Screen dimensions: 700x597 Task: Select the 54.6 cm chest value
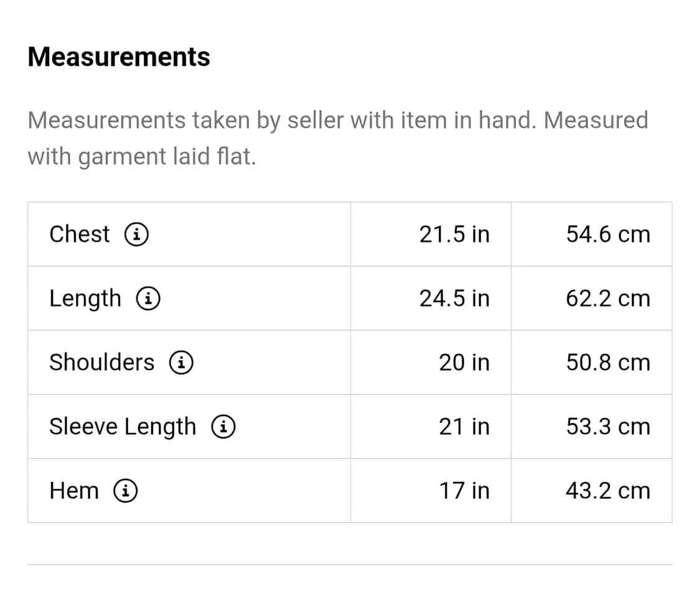tap(608, 234)
